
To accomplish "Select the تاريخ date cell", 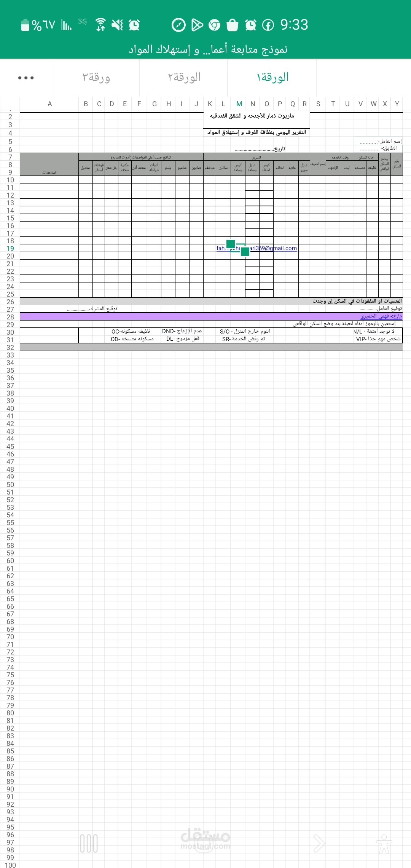I will [x=260, y=149].
